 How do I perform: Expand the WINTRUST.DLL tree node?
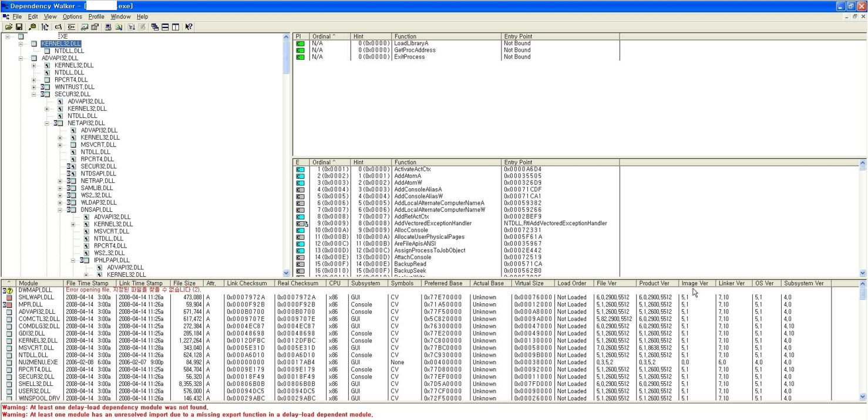pos(34,87)
